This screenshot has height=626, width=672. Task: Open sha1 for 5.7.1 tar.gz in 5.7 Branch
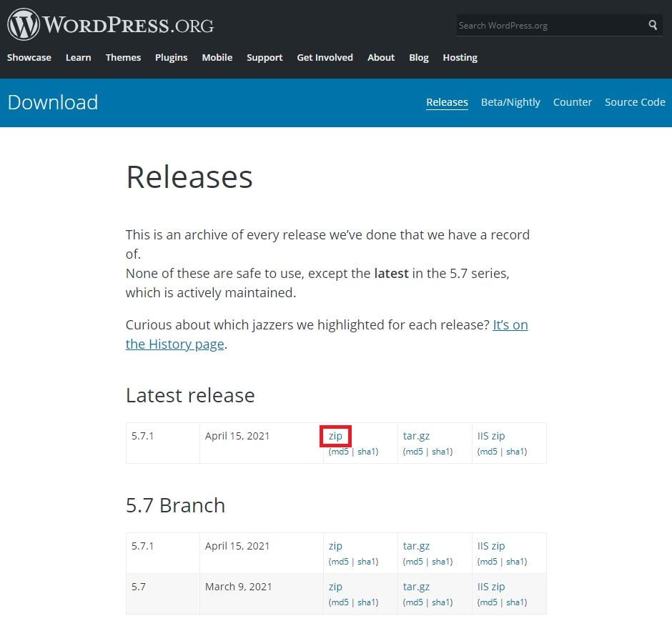pos(441,562)
